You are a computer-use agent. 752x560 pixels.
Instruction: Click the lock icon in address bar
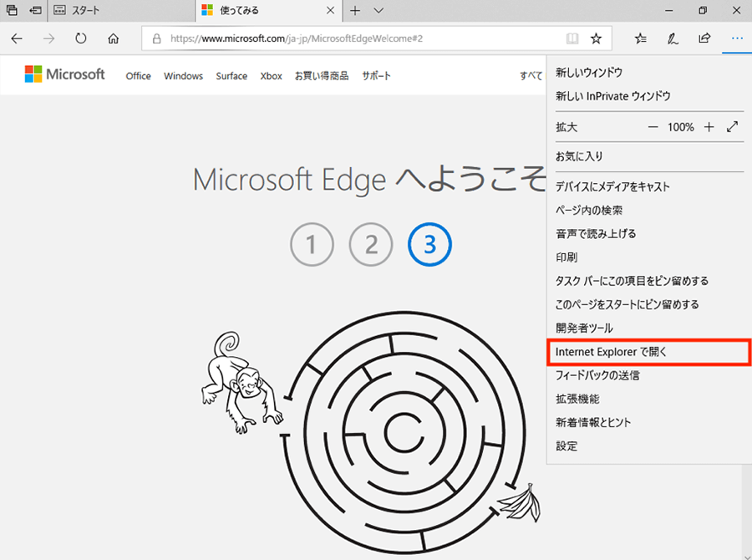click(156, 38)
